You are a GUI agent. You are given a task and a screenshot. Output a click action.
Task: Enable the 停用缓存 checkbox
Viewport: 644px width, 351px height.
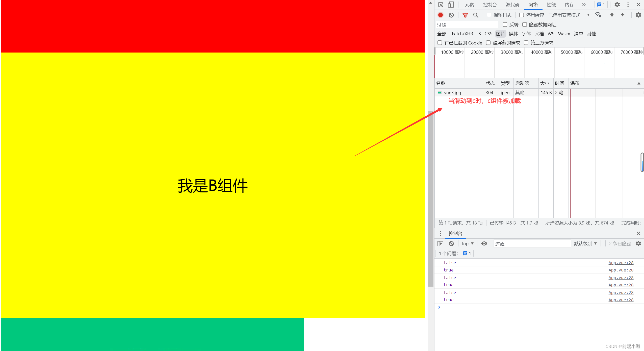[x=521, y=15]
